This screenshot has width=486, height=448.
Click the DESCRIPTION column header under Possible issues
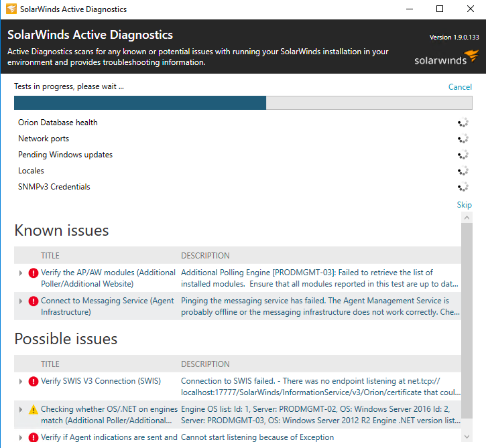point(205,364)
